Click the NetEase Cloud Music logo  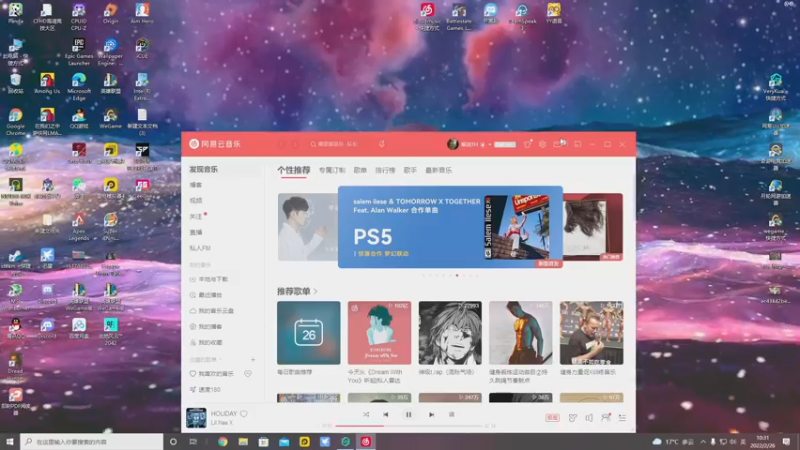(x=215, y=144)
